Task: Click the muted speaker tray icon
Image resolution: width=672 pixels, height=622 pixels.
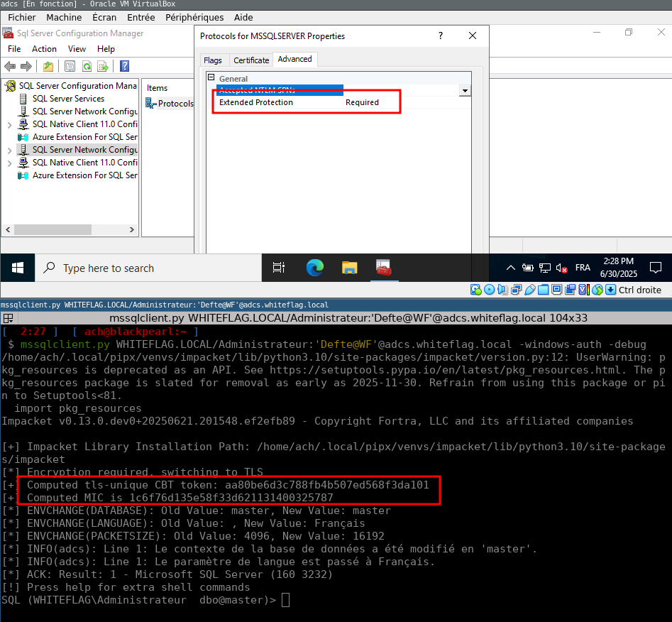Action: 562,268
